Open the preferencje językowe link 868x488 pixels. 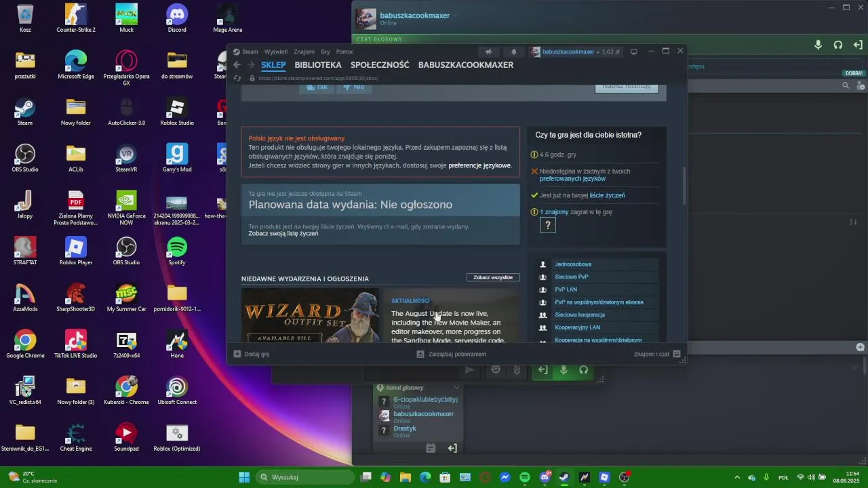[x=479, y=165]
